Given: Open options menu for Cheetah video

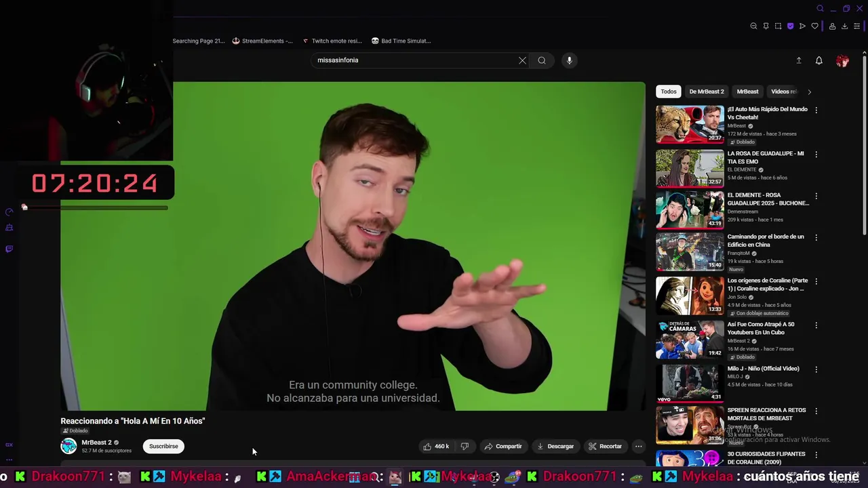Looking at the screenshot, I should pyautogui.click(x=816, y=110).
